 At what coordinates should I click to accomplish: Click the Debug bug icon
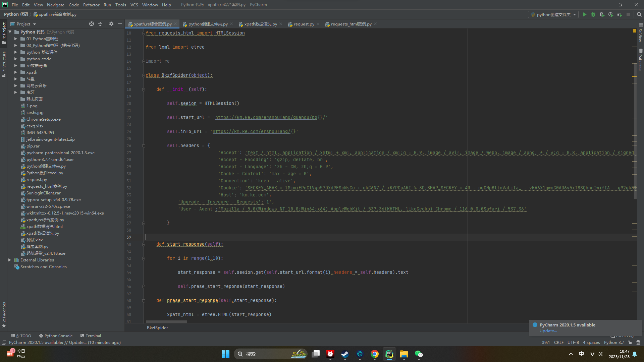593,14
